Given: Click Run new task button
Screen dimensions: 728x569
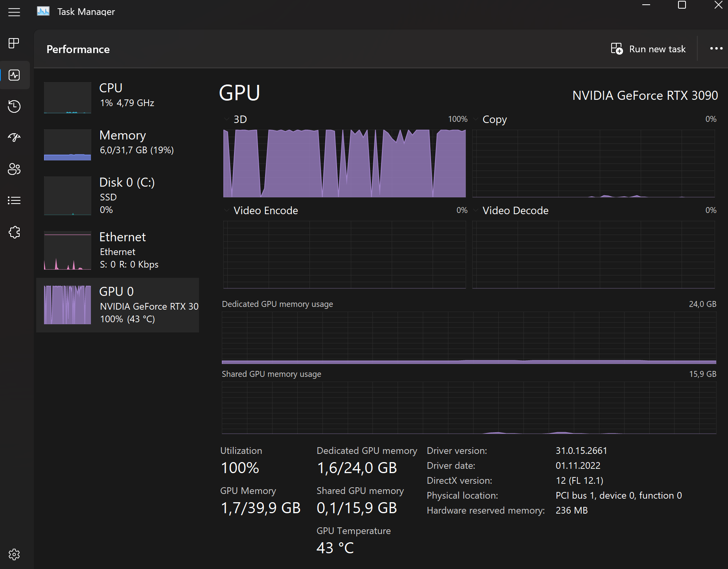Looking at the screenshot, I should click(x=648, y=49).
